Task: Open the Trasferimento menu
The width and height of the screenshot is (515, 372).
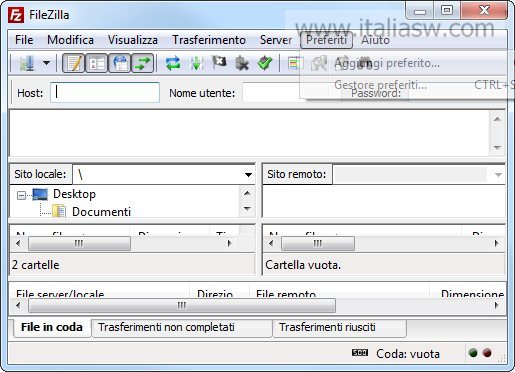Action: pos(209,40)
